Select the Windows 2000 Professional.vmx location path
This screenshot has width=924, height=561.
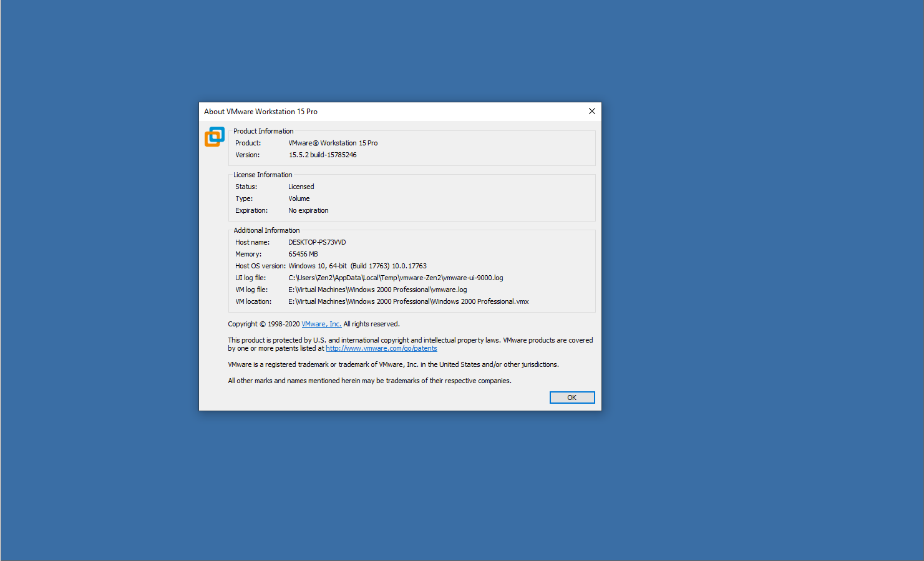pyautogui.click(x=408, y=301)
